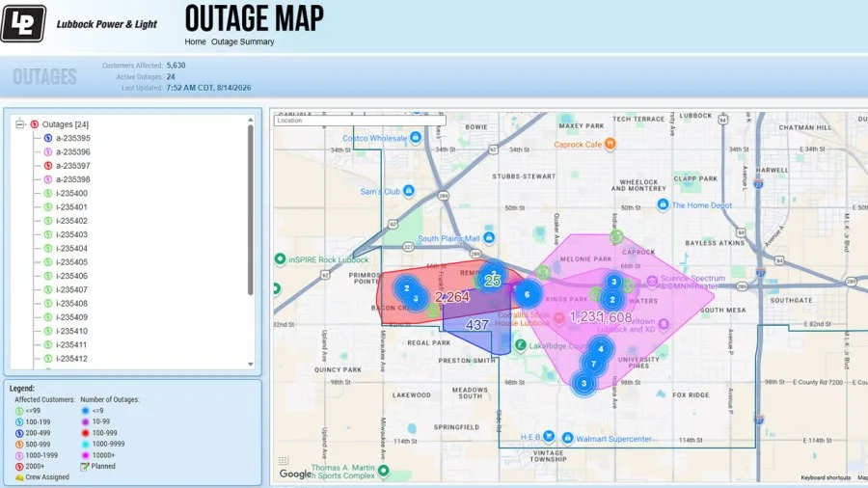Click the outage list scroll down arrow
868x488 pixels.
[250, 364]
